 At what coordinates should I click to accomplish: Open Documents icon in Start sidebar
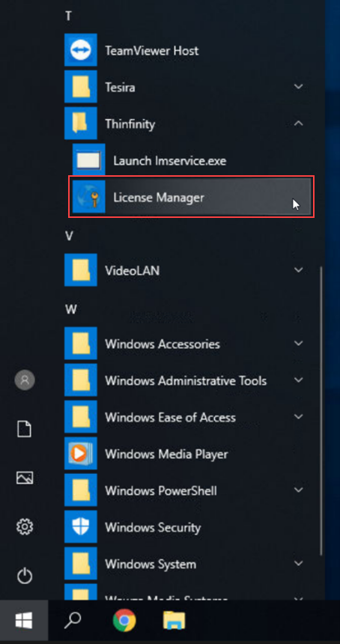tap(24, 429)
